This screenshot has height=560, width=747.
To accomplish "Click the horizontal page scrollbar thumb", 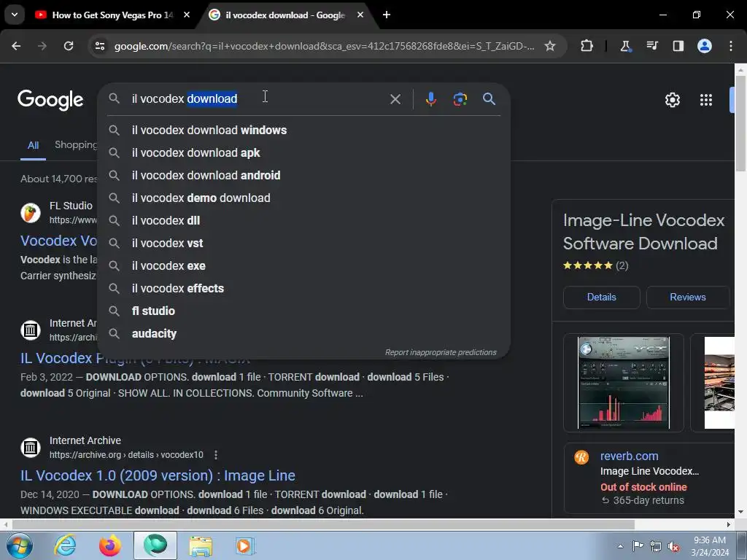I will [323, 524].
